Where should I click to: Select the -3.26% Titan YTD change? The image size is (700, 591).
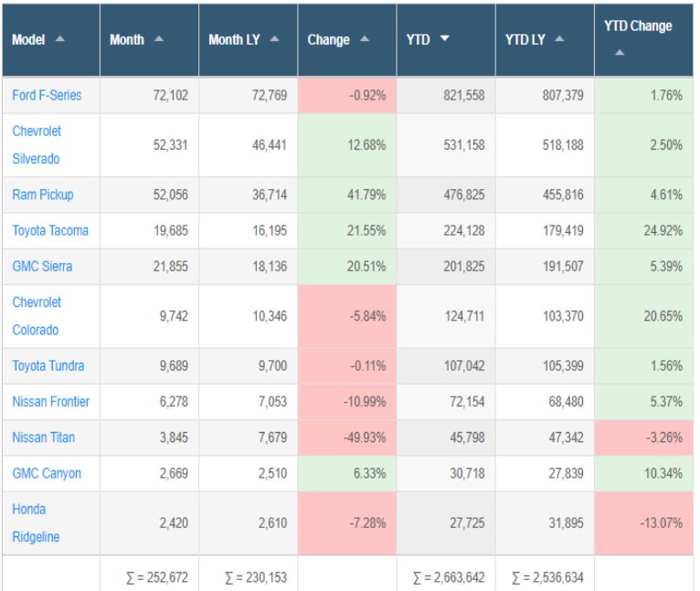point(643,438)
